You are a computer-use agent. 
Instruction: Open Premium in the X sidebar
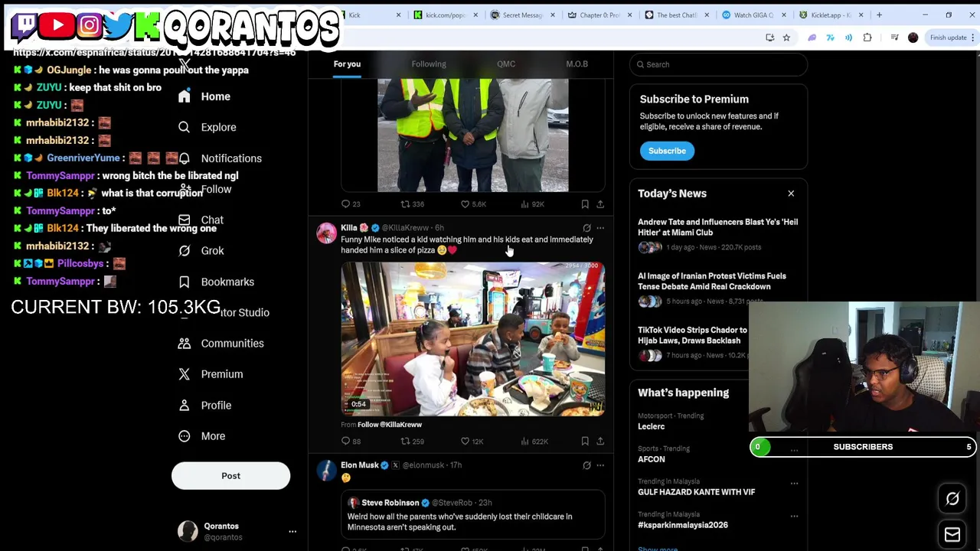211,374
